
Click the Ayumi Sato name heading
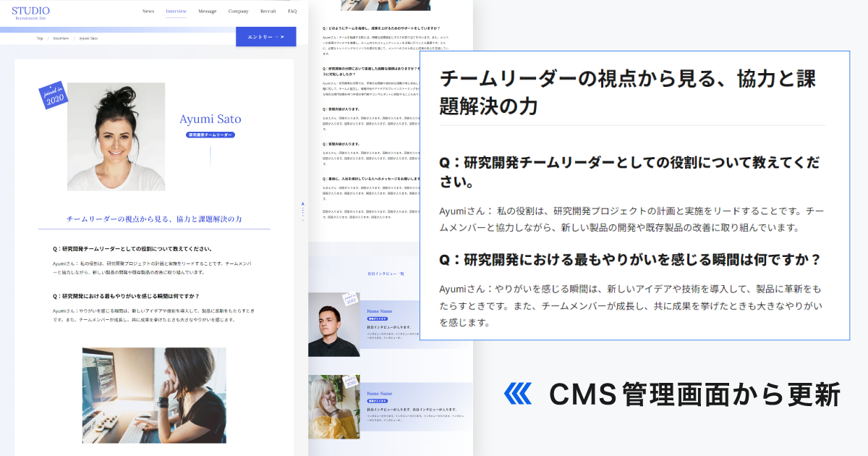pos(210,119)
